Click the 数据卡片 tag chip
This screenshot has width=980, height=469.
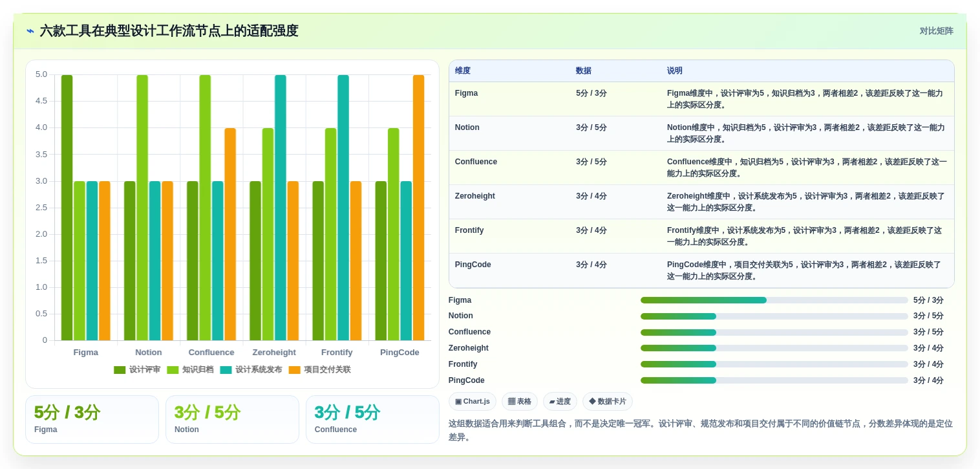tap(608, 401)
